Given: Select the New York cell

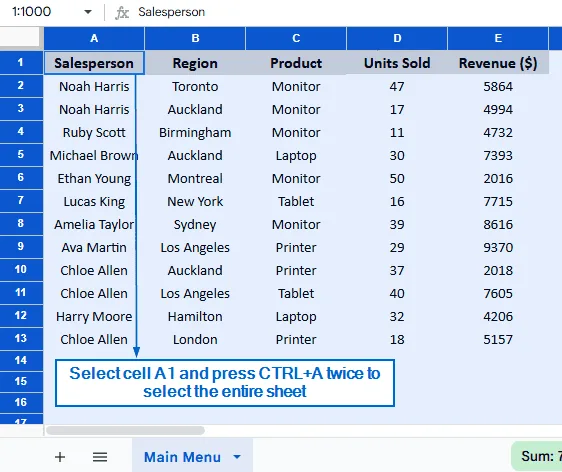Looking at the screenshot, I should click(x=195, y=201).
